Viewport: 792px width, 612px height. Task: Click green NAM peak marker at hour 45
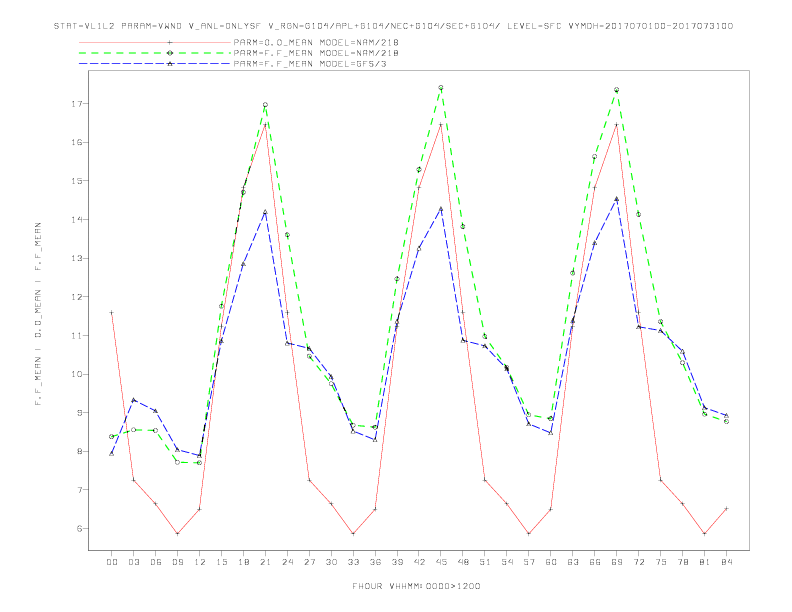(x=441, y=88)
